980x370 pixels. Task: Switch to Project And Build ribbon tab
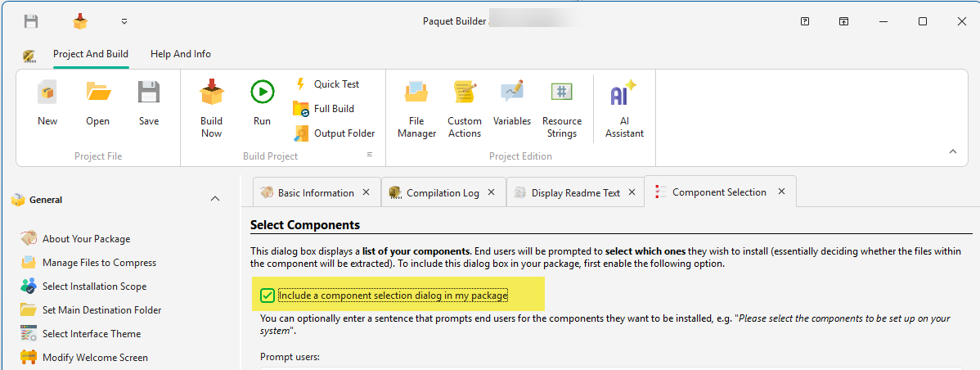point(91,54)
